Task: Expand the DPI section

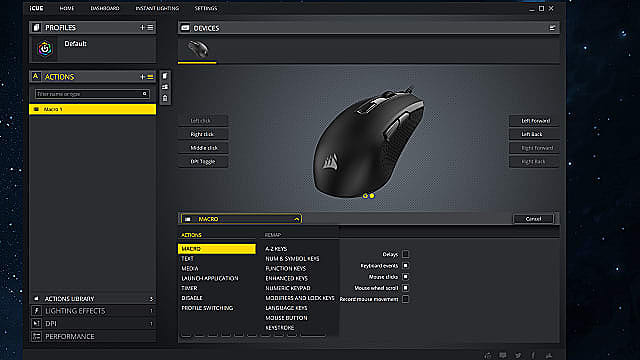Action: (x=93, y=324)
